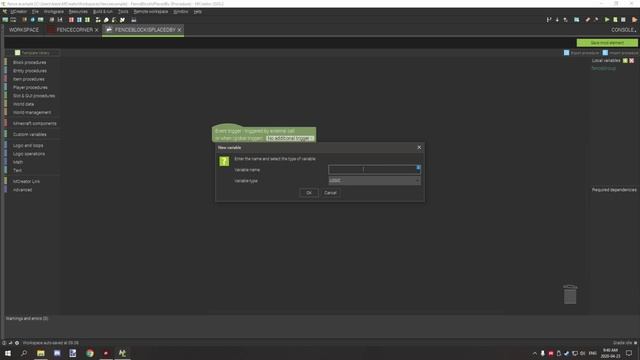Image resolution: width=640 pixels, height=360 pixels.
Task: Open the File menu
Action: (35, 12)
